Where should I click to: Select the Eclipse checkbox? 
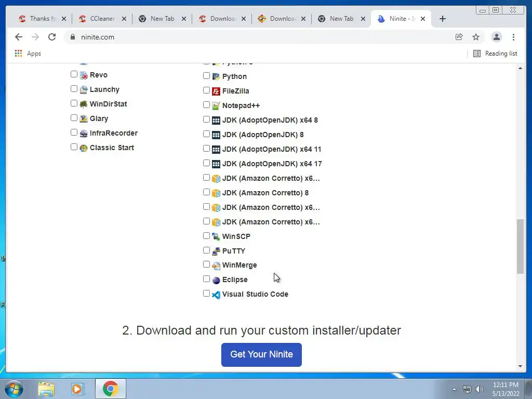pyautogui.click(x=206, y=279)
